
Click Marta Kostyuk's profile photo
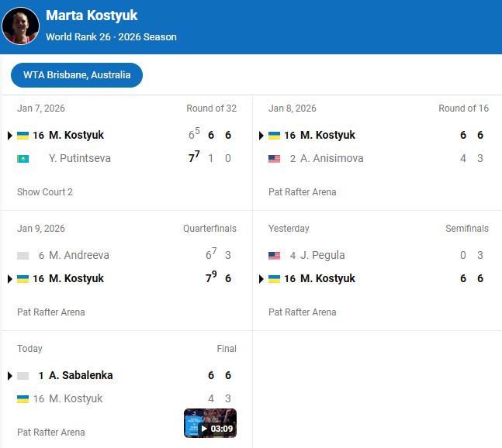point(21,26)
